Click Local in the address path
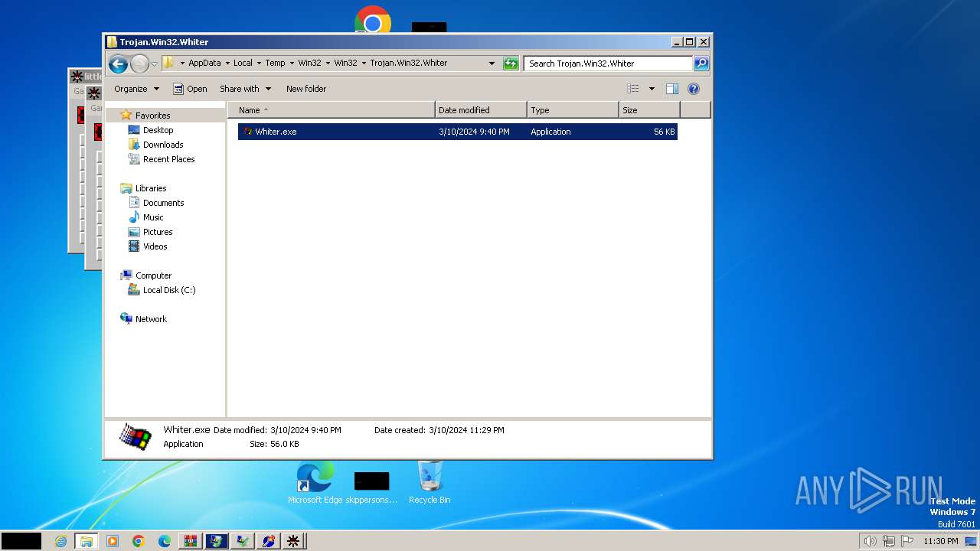This screenshot has height=551, width=980. coord(243,64)
